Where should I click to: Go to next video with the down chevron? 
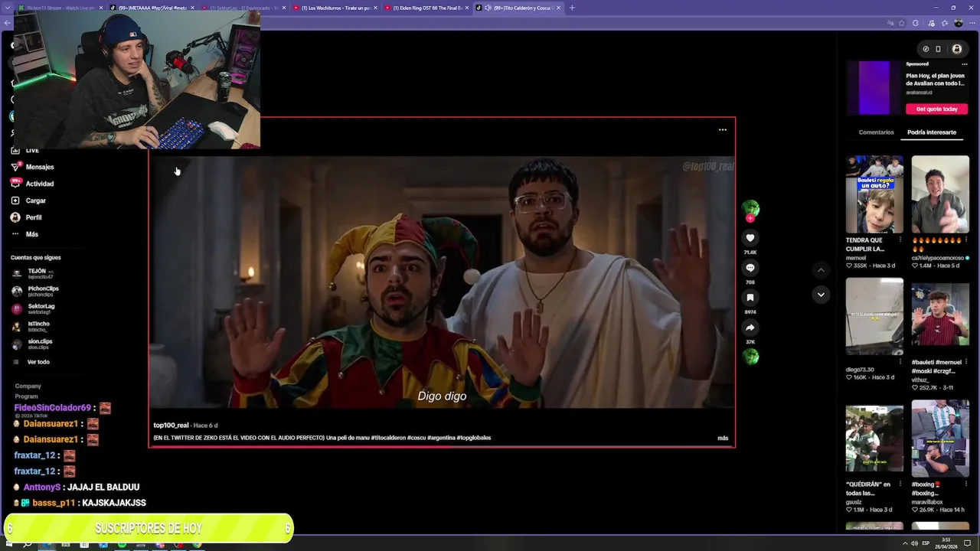pos(821,295)
